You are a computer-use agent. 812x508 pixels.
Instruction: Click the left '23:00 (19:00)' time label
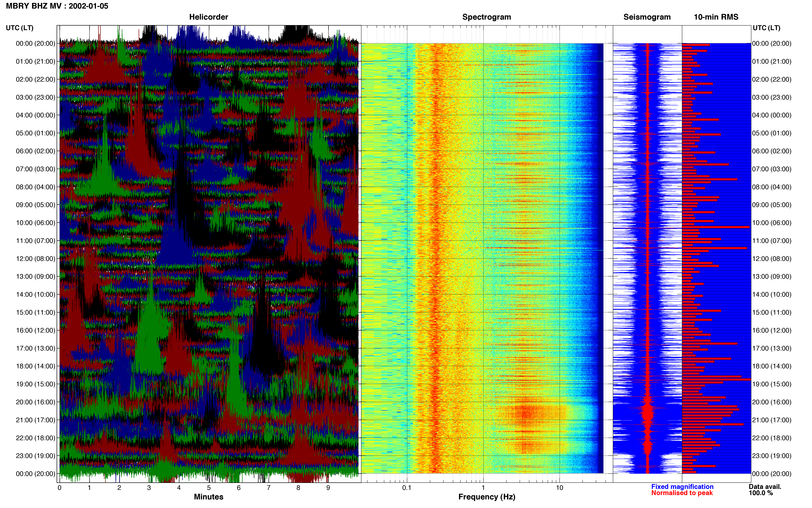(36, 456)
